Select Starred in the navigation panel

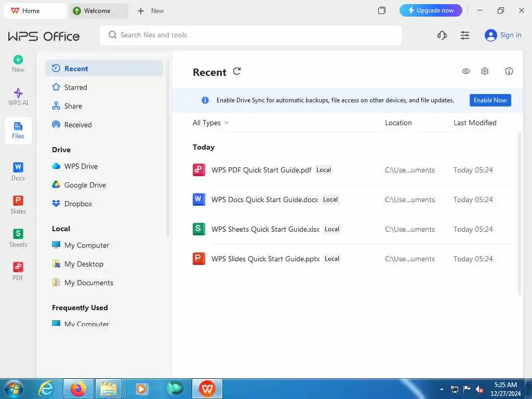click(x=104, y=87)
